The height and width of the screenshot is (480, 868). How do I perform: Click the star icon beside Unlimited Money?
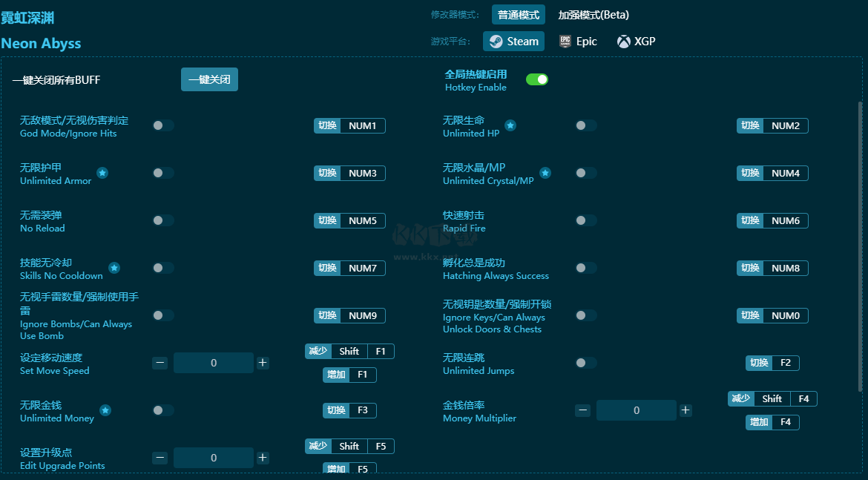point(105,410)
